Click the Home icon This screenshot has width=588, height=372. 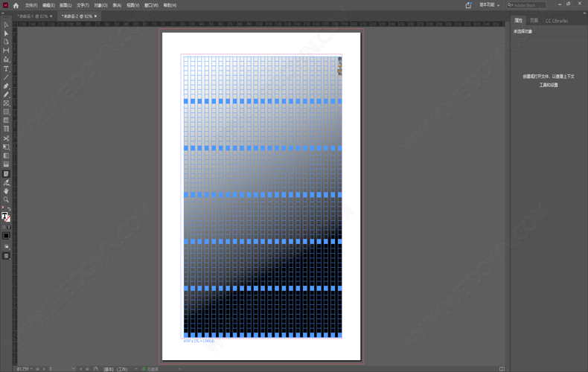tap(16, 5)
